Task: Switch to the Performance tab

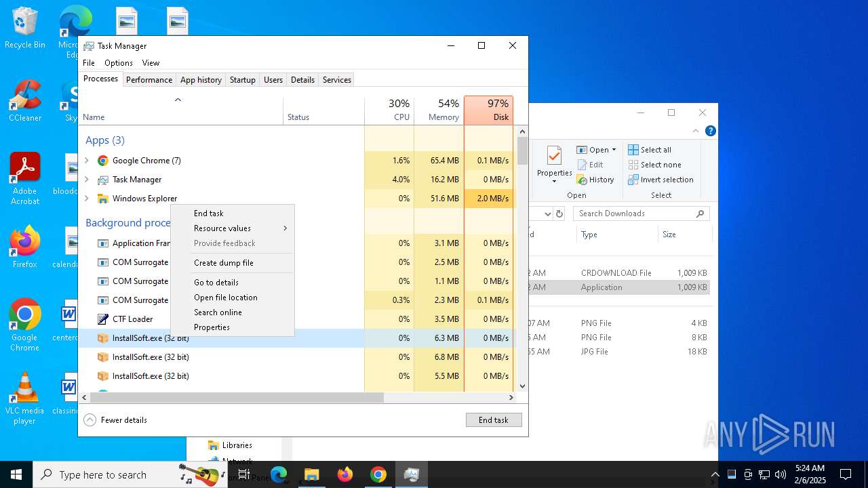Action: point(149,80)
